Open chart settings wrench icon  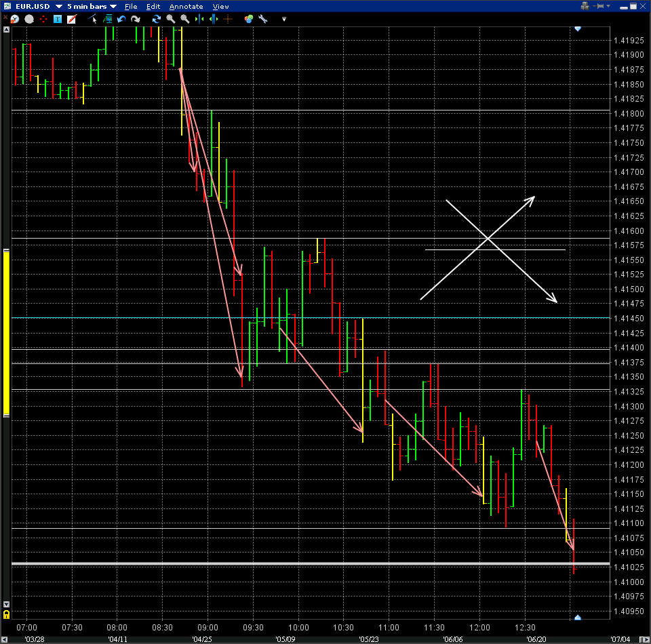click(263, 19)
